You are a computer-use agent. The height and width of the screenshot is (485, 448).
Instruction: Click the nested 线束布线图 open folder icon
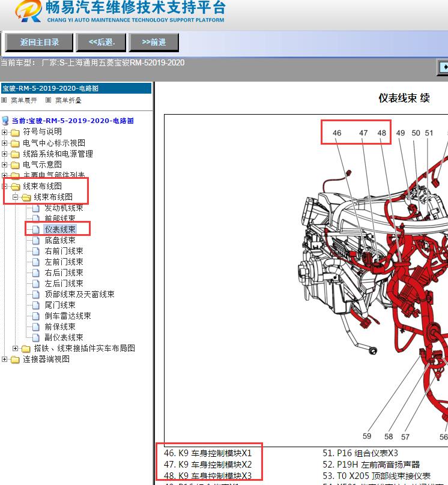(26, 197)
